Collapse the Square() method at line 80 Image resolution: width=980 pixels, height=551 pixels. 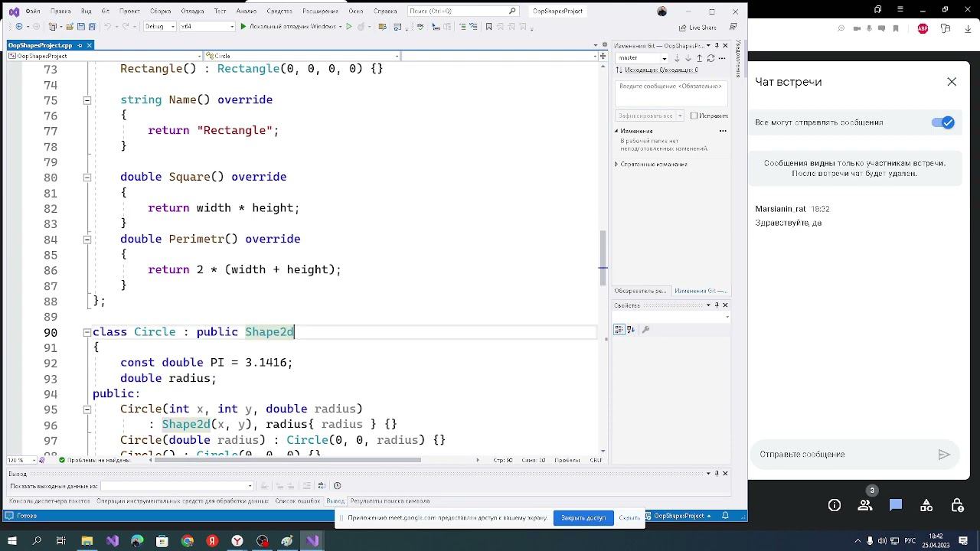(x=87, y=178)
